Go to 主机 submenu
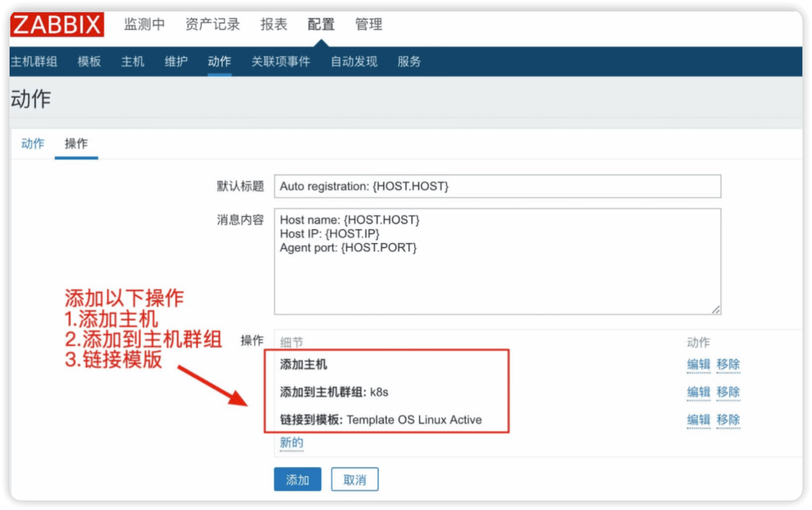Screen dimensions: 812x510 133,61
